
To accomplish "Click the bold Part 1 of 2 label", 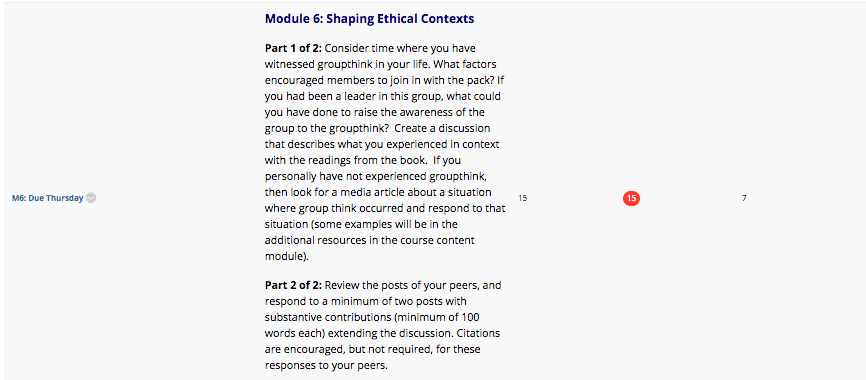I will (x=293, y=48).
